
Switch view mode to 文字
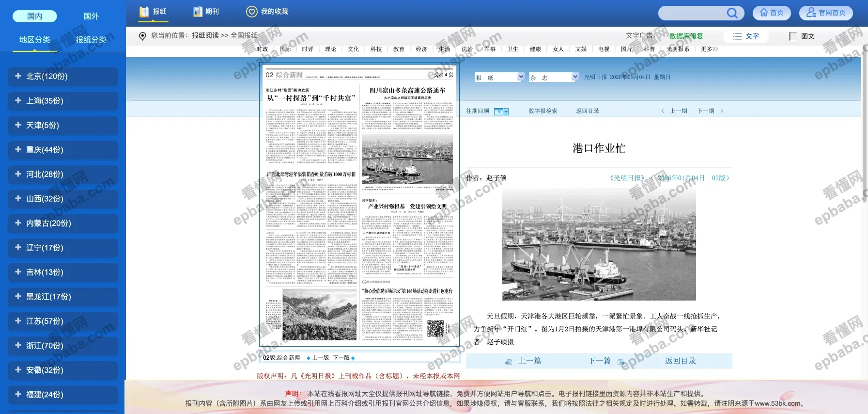746,36
